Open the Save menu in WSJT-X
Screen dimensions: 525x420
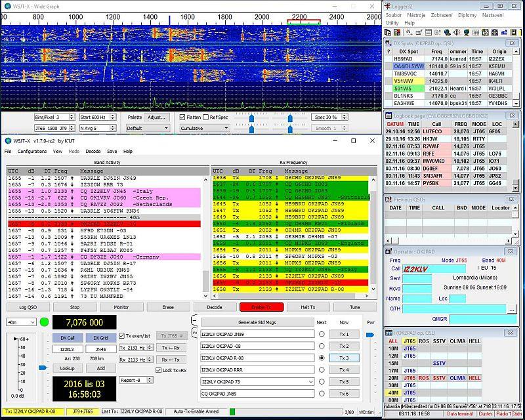tap(112, 151)
